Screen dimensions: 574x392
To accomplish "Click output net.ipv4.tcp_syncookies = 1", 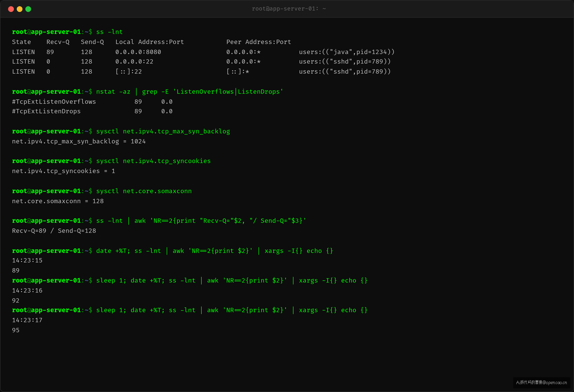I will pyautogui.click(x=63, y=171).
